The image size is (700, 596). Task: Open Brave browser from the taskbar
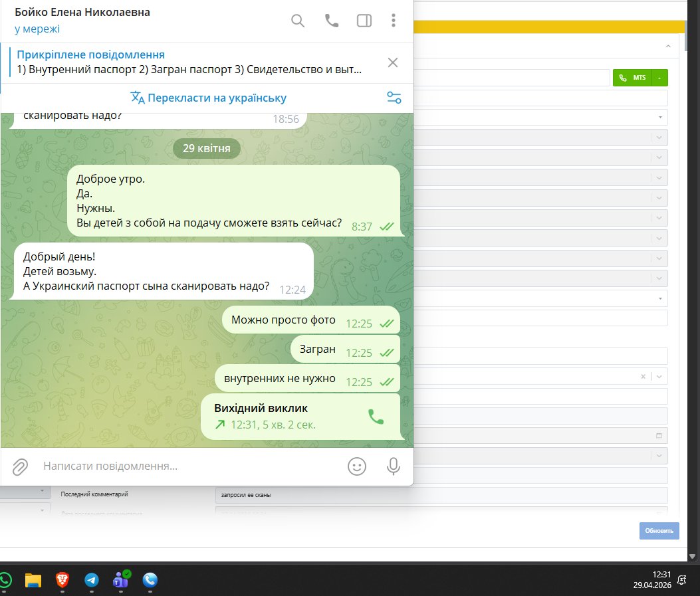point(62,580)
